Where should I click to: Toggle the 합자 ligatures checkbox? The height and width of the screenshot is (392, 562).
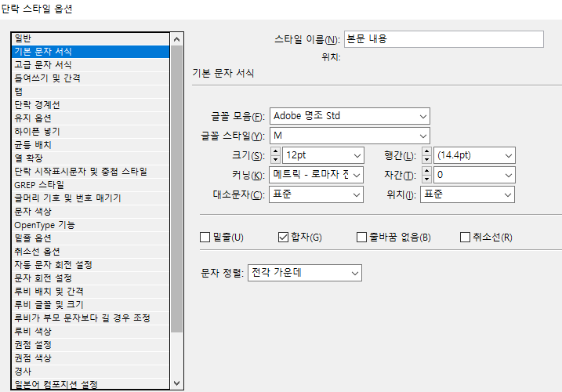[283, 237]
